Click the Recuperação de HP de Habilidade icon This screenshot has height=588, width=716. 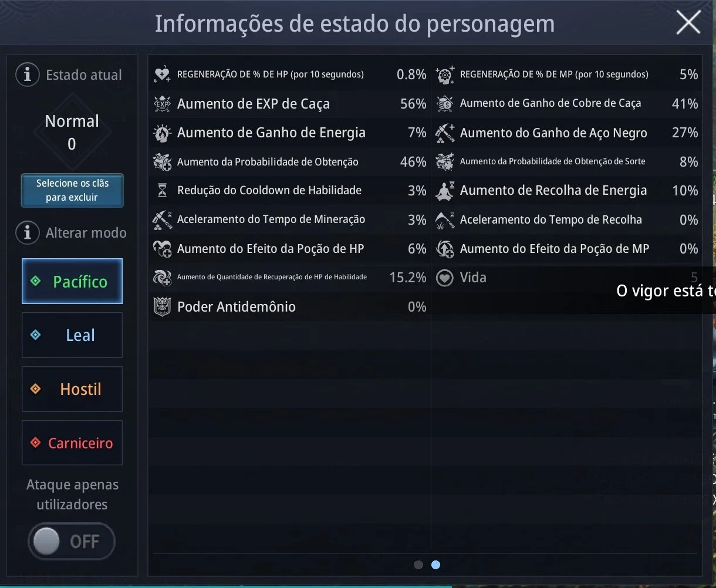click(162, 278)
